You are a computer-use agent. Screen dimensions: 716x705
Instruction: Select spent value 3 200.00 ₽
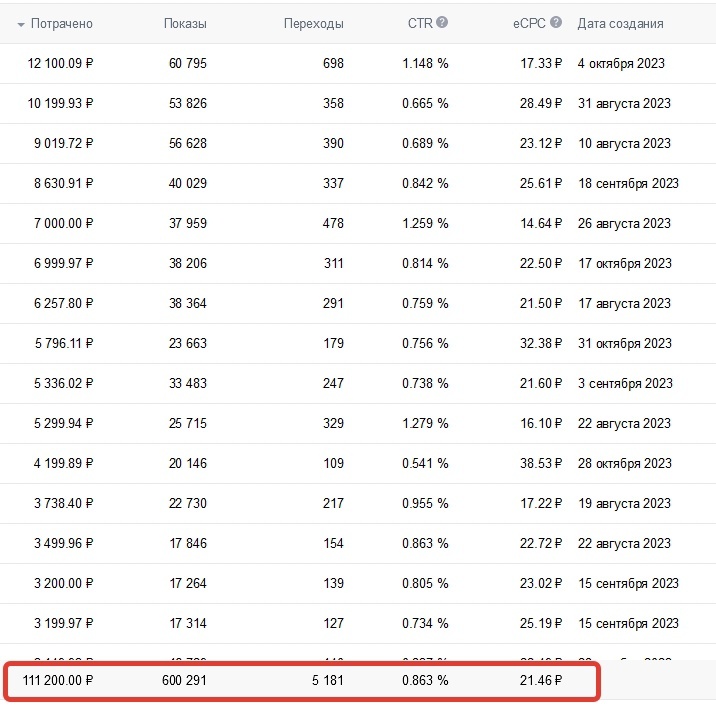pyautogui.click(x=63, y=584)
